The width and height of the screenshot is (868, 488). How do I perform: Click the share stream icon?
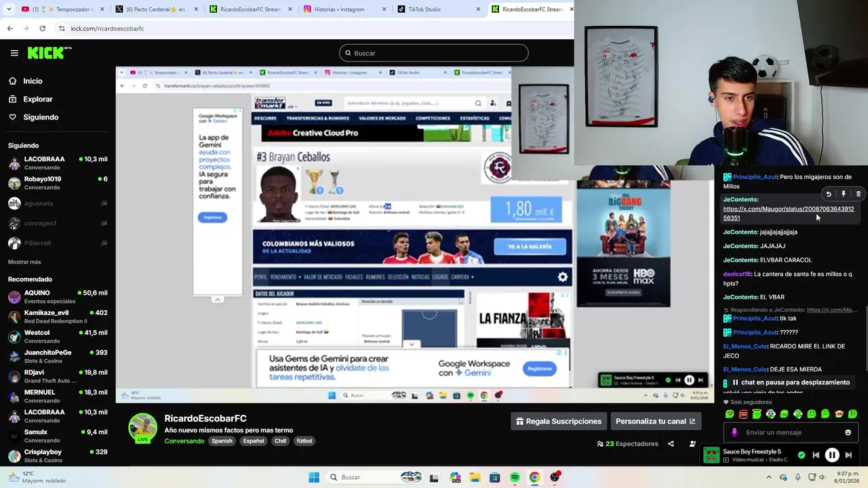671,444
